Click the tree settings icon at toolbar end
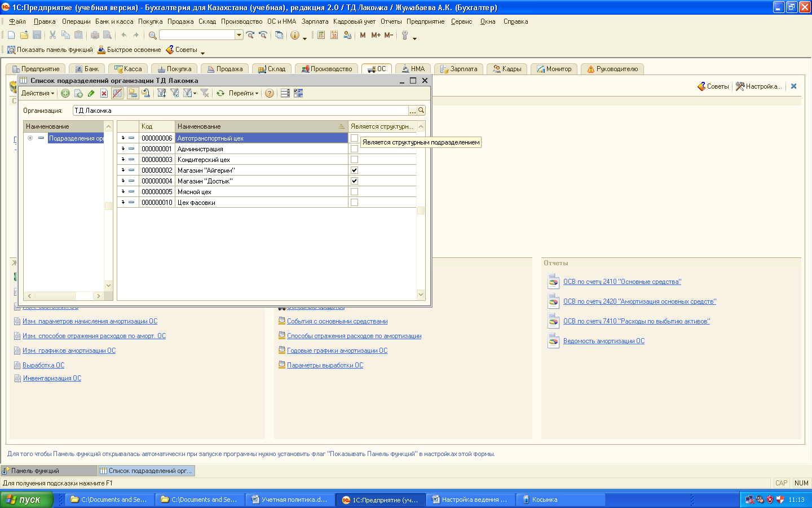The image size is (812, 508). pos(298,93)
